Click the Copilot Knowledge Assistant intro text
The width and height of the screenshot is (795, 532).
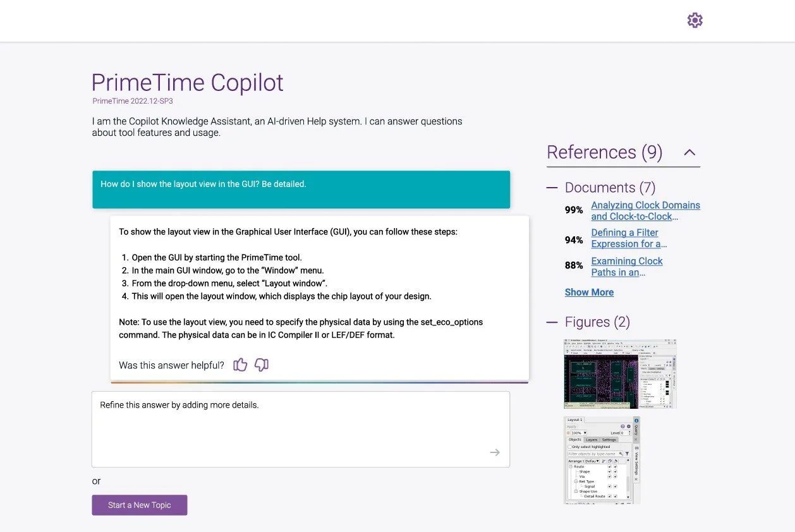(x=277, y=127)
